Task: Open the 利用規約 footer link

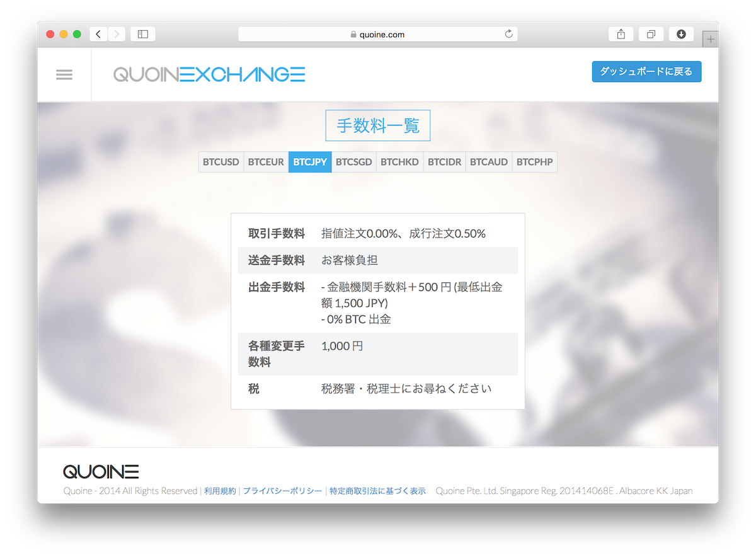Action: click(x=220, y=491)
